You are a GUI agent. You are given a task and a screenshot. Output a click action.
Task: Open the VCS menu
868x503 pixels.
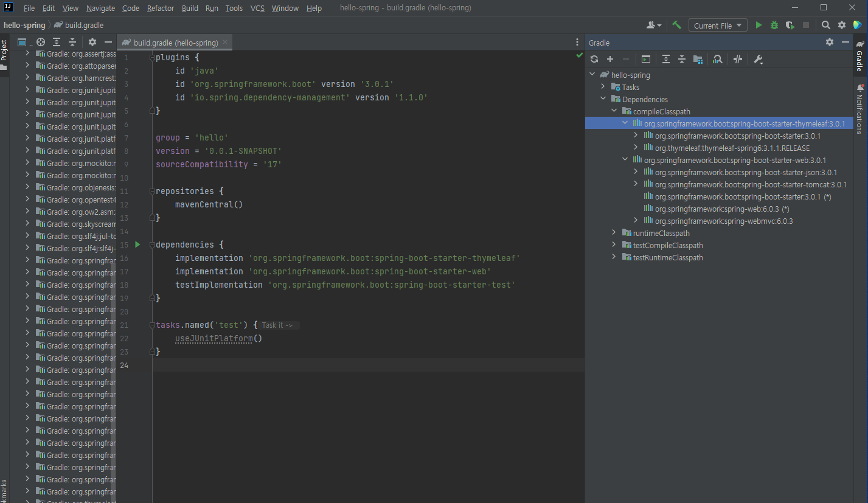coord(257,8)
